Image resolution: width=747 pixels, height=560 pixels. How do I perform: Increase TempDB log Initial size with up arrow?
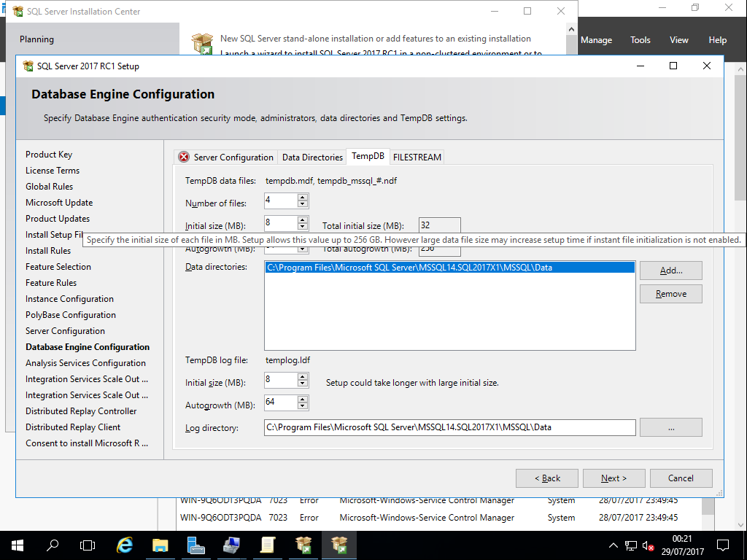tap(303, 376)
